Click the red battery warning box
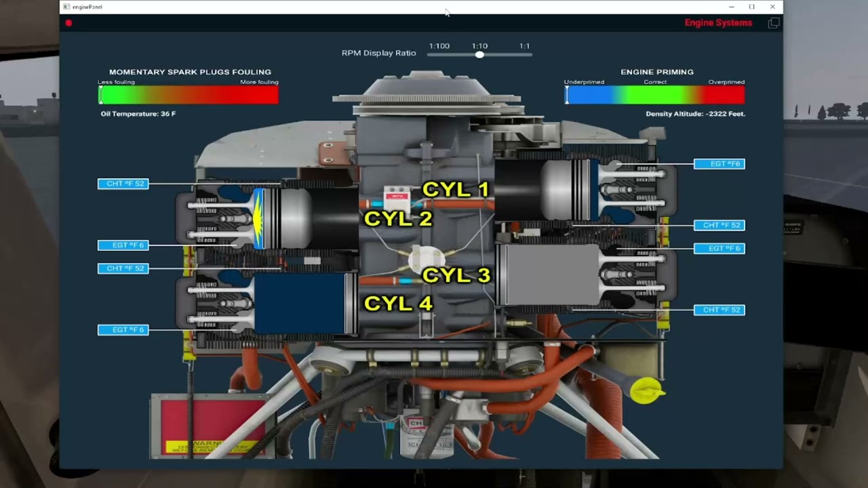This screenshot has height=488, width=868. (x=212, y=426)
